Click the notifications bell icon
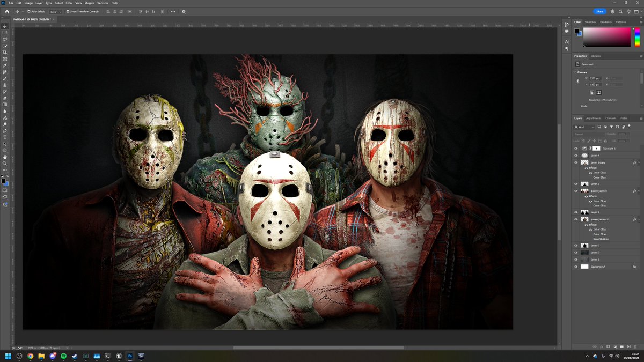 click(x=612, y=11)
